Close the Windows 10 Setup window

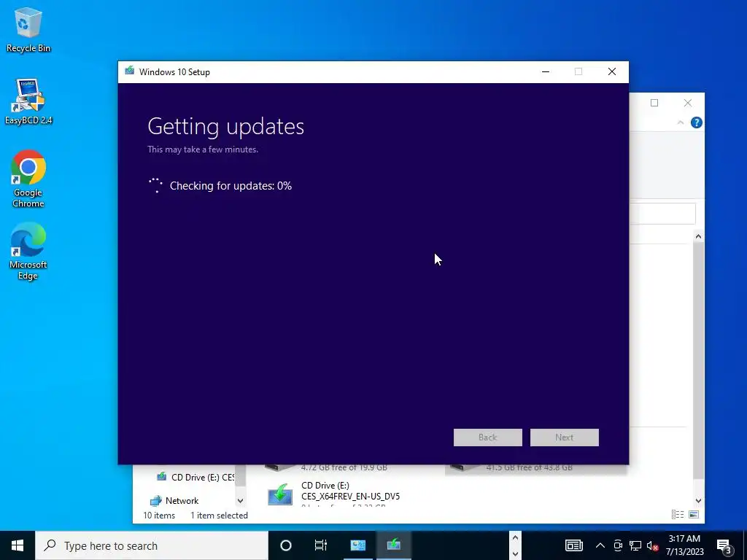click(x=612, y=71)
